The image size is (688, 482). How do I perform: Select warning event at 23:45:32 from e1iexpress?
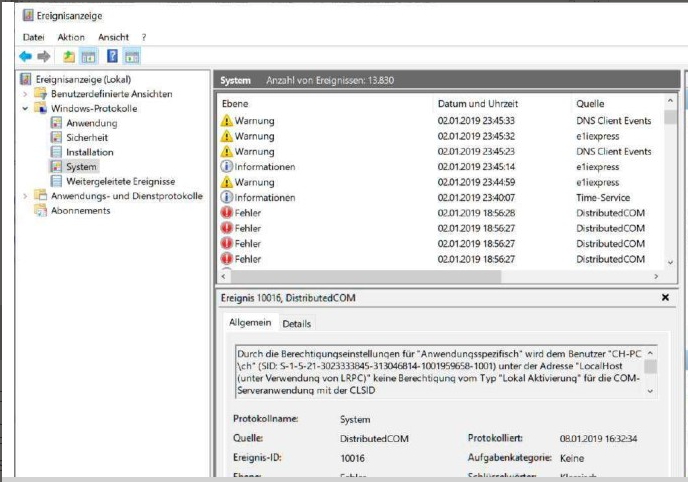click(441, 136)
